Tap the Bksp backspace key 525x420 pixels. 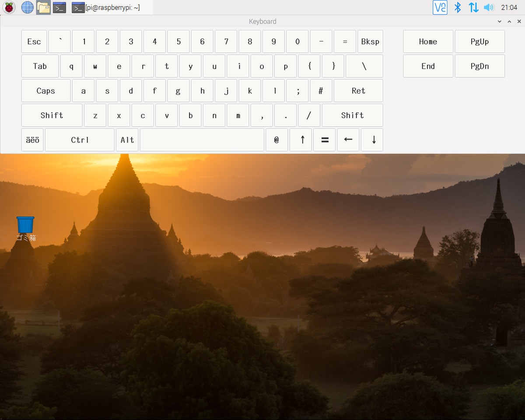[370, 42]
